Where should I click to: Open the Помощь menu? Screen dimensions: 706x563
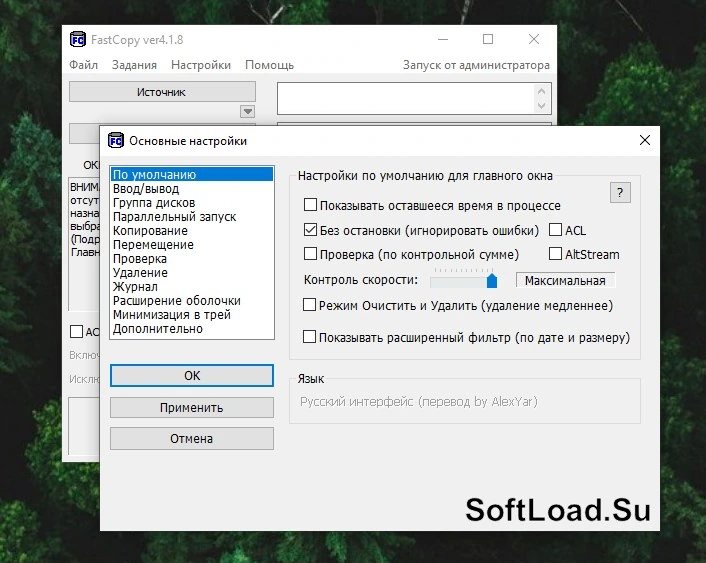(269, 65)
